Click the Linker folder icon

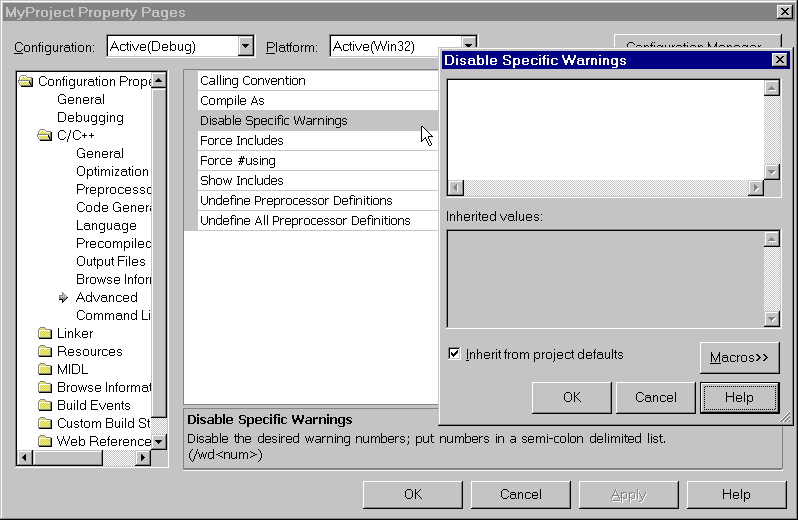pos(45,334)
